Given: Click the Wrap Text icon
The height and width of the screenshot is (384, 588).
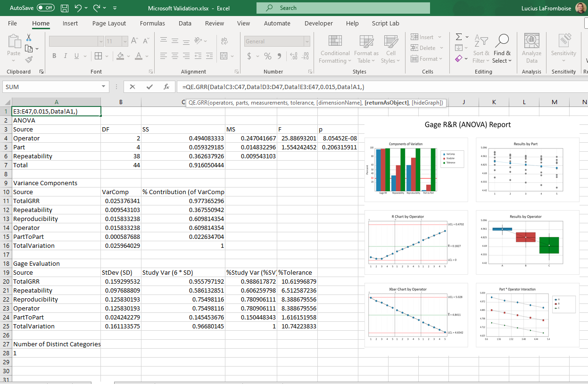Looking at the screenshot, I should pyautogui.click(x=224, y=41).
